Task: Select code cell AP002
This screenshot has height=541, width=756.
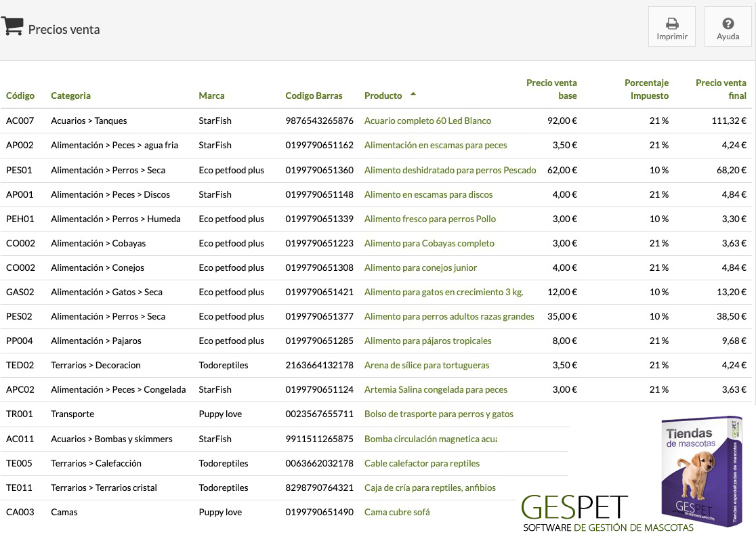Action: pyautogui.click(x=20, y=145)
